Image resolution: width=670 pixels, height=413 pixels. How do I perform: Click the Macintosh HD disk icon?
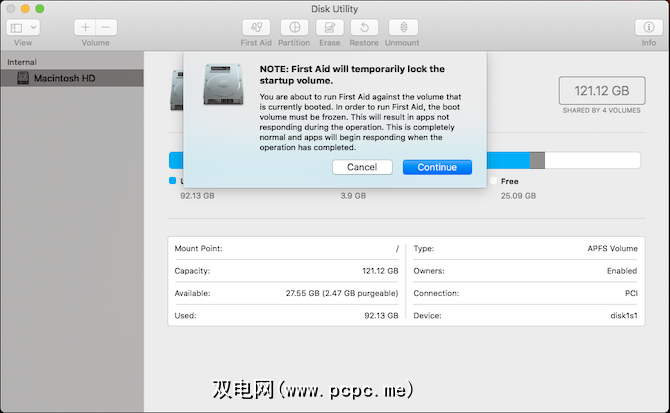point(23,78)
